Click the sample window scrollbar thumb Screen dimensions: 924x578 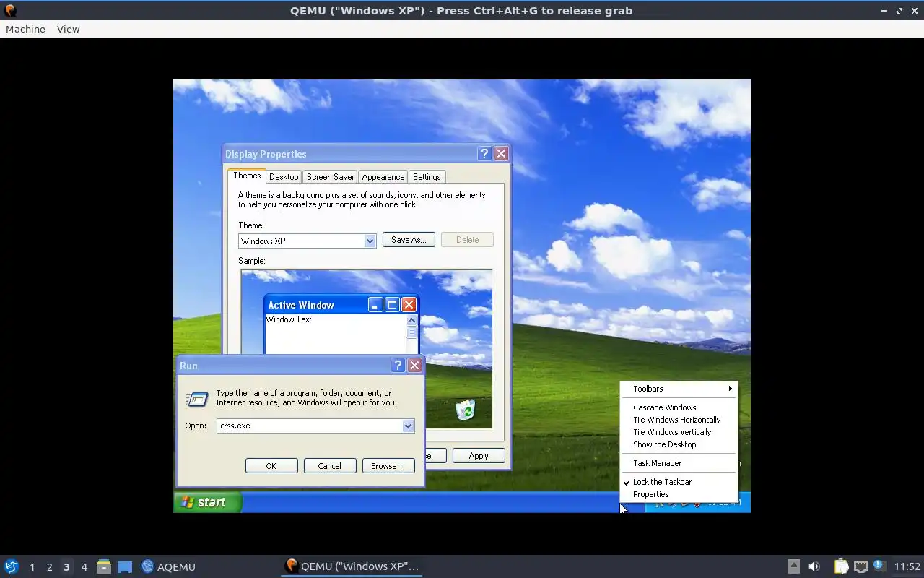(x=411, y=332)
